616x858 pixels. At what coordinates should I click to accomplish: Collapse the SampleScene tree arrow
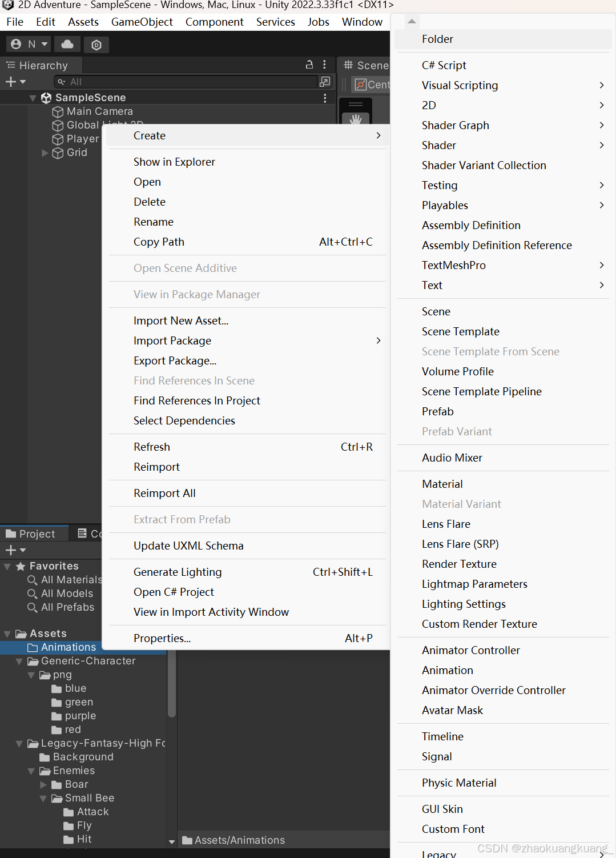click(x=33, y=98)
